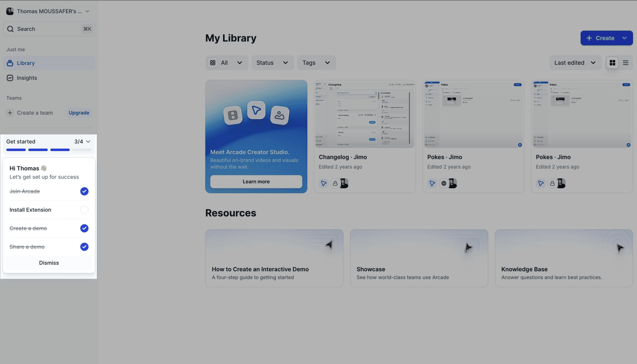Click the pointer graphic on Showcase card
The image size is (637, 364).
click(468, 248)
